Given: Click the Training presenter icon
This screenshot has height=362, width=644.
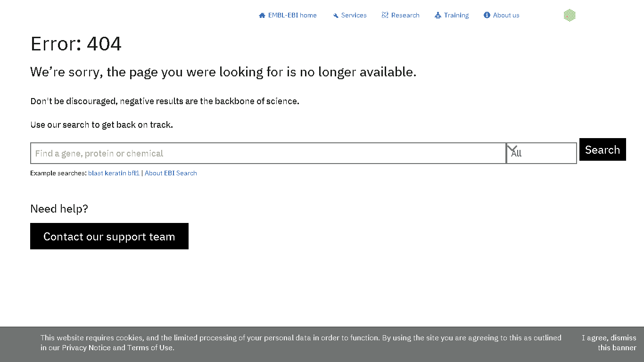Looking at the screenshot, I should point(438,15).
